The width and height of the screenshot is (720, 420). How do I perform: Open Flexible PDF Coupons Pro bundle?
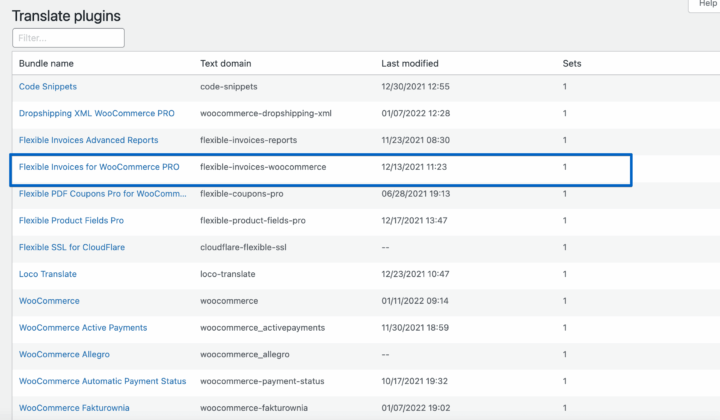tap(102, 194)
